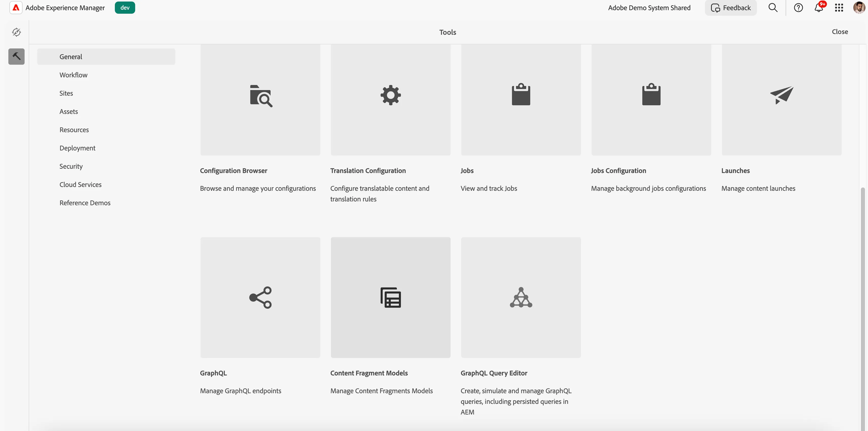Open the notifications bell icon
The width and height of the screenshot is (868, 431).
pos(819,7)
